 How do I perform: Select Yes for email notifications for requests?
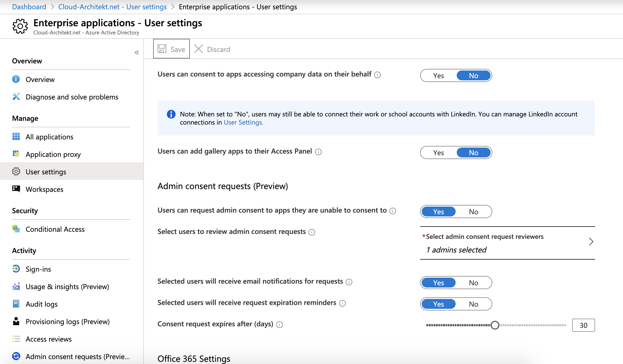point(438,283)
